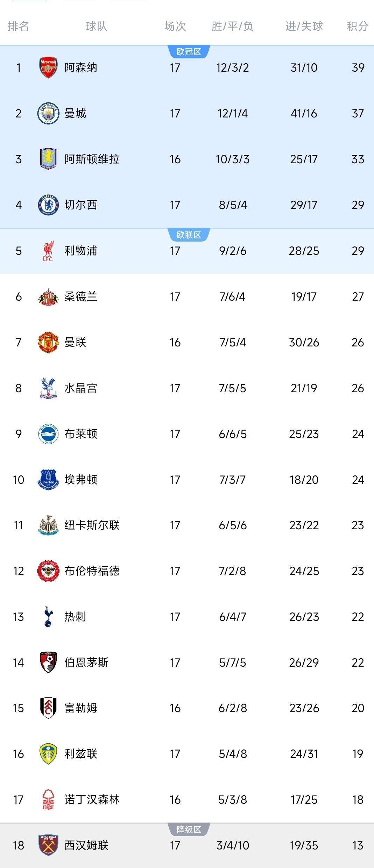Open the Chelsea team logo
This screenshot has width=374, height=868.
[48, 205]
